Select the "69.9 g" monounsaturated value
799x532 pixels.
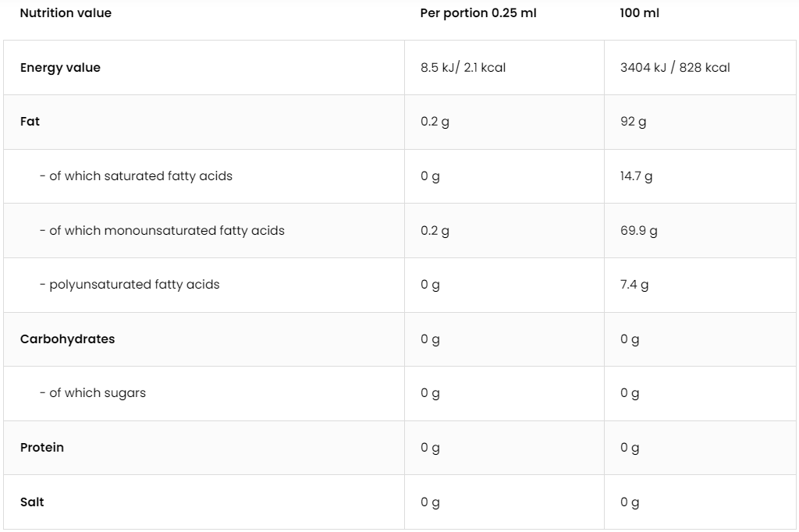point(638,231)
